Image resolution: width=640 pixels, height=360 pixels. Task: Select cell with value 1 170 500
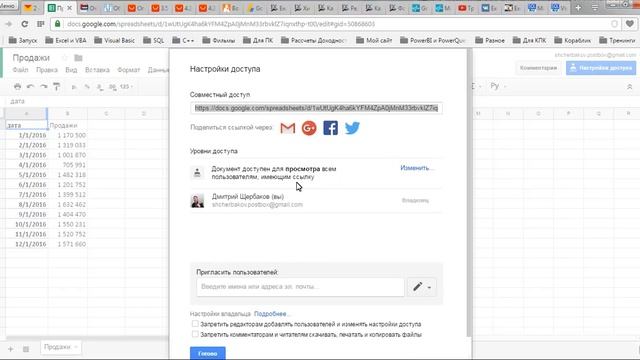(67, 135)
